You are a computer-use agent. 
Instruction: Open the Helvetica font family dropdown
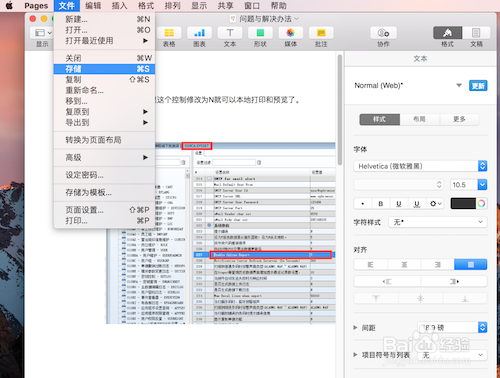420,166
